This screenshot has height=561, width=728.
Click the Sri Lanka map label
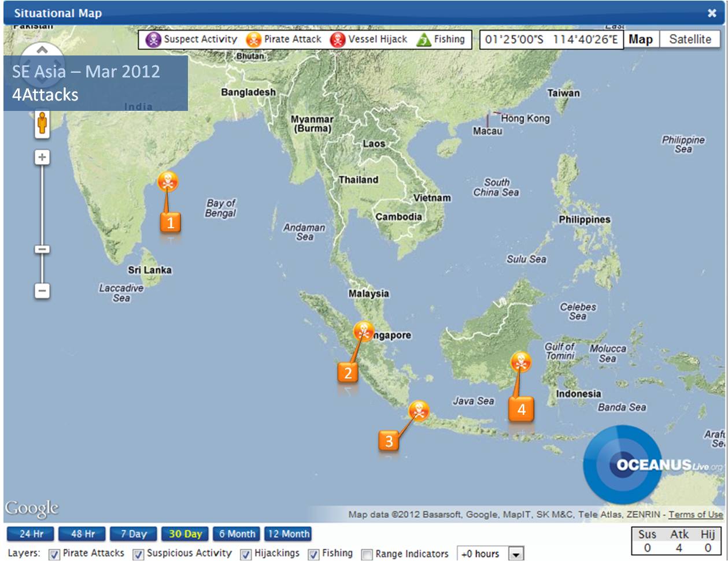point(150,270)
